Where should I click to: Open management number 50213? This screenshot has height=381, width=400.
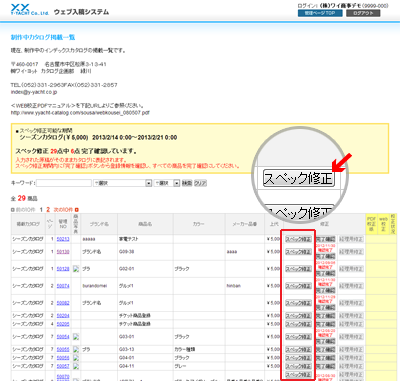(x=63, y=239)
